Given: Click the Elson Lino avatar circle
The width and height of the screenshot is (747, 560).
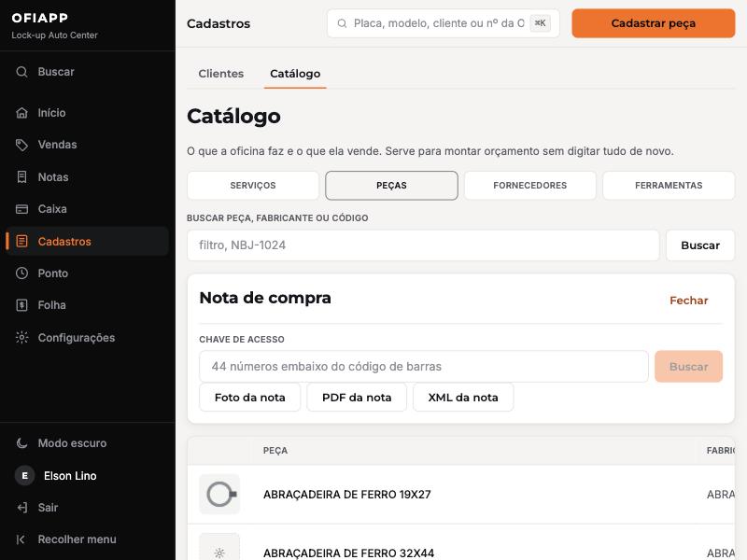Looking at the screenshot, I should click(x=25, y=476).
